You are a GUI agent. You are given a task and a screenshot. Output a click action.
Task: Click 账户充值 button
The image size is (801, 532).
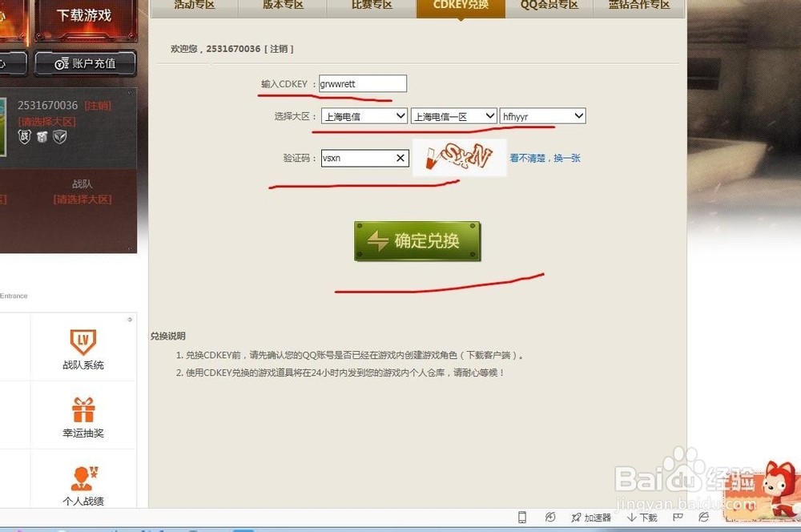(x=86, y=63)
